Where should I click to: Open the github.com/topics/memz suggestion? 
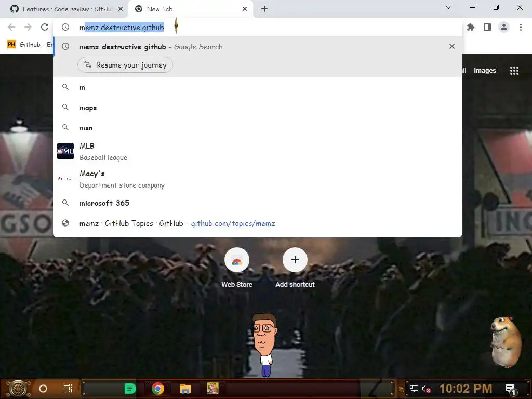click(x=258, y=223)
